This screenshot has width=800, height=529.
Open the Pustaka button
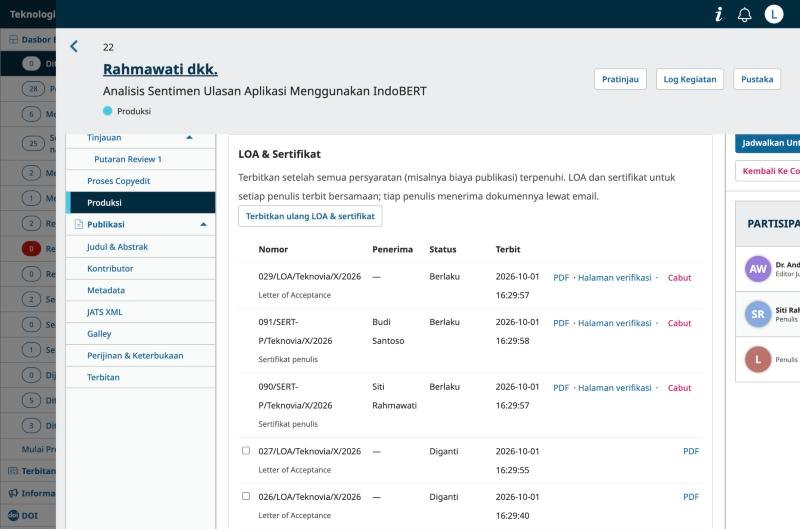pyautogui.click(x=757, y=79)
